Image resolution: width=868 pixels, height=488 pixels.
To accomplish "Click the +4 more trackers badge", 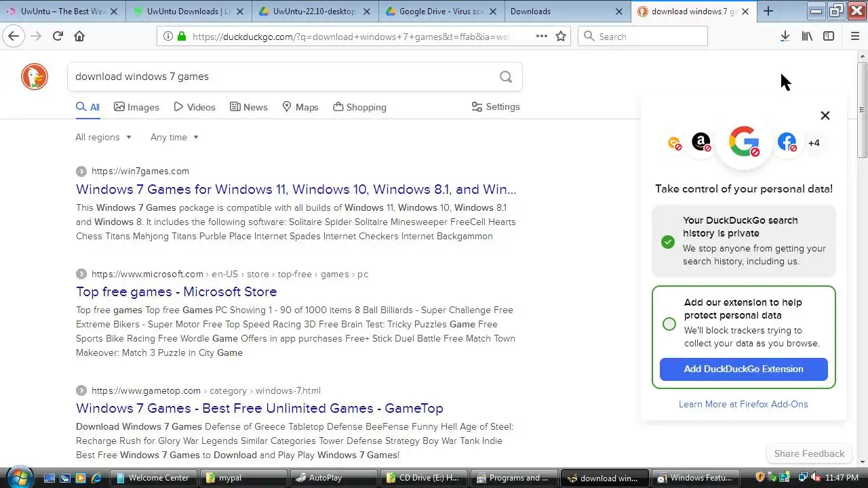I will [814, 143].
